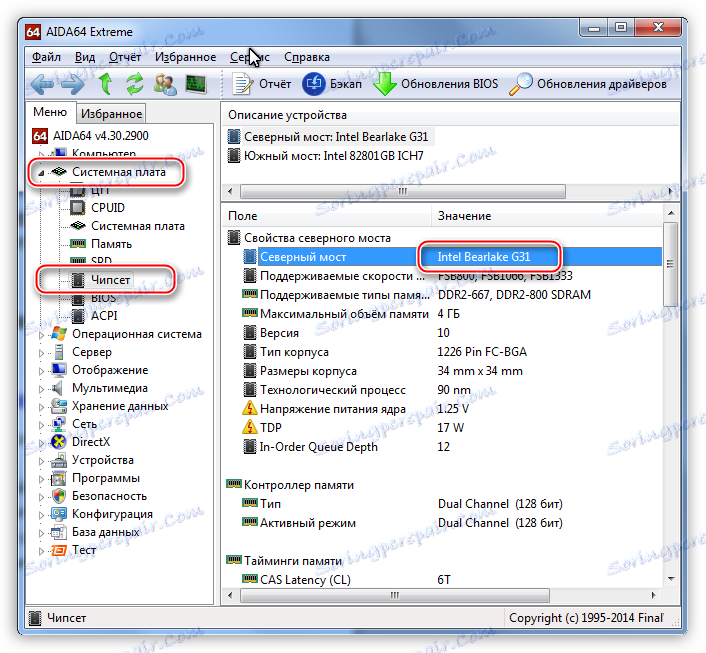Select the In-Order Queue Depth row
Screen dimensions: 706x653
pos(452,447)
